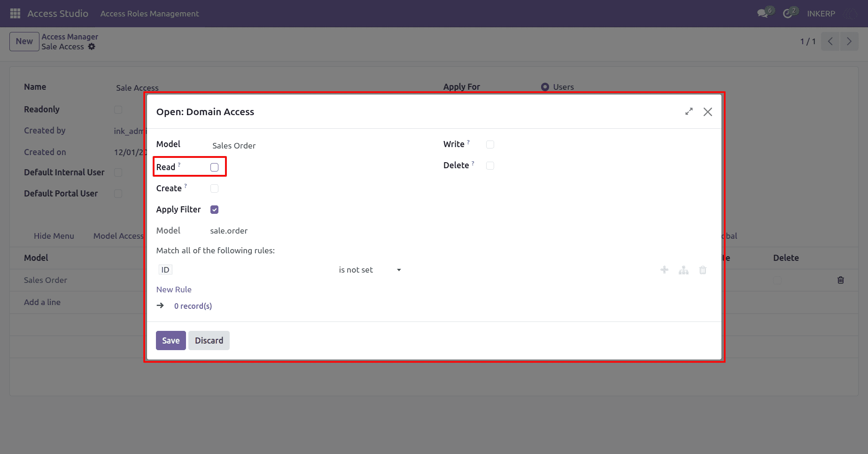Uncheck the Apply Filter checkbox
The height and width of the screenshot is (454, 868).
click(x=215, y=210)
